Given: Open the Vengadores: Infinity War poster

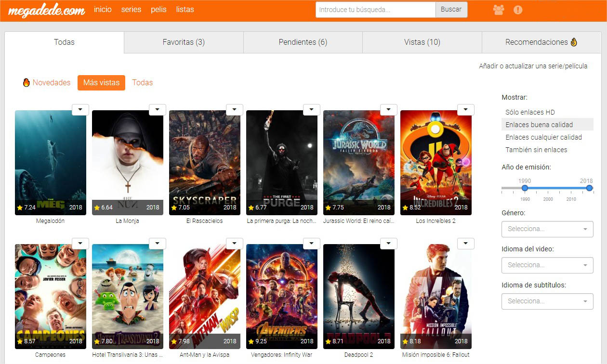Looking at the screenshot, I should 282,297.
